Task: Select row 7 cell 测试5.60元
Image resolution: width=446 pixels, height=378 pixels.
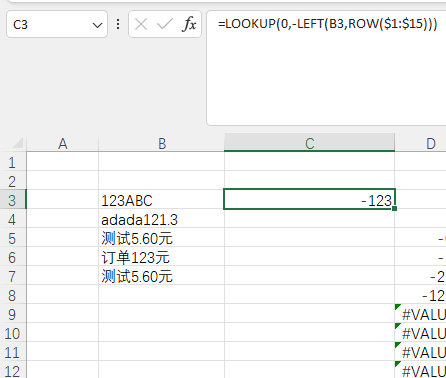Action: coord(162,276)
